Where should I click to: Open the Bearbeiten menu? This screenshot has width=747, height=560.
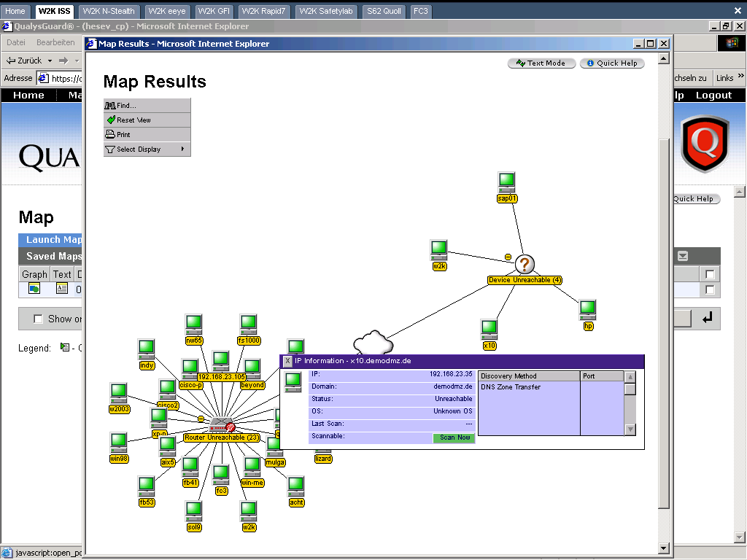point(55,42)
